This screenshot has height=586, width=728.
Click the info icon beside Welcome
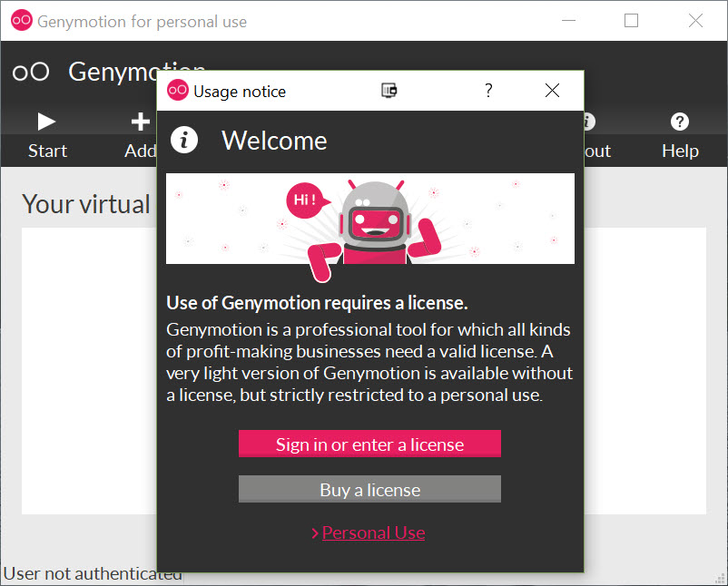(x=184, y=140)
